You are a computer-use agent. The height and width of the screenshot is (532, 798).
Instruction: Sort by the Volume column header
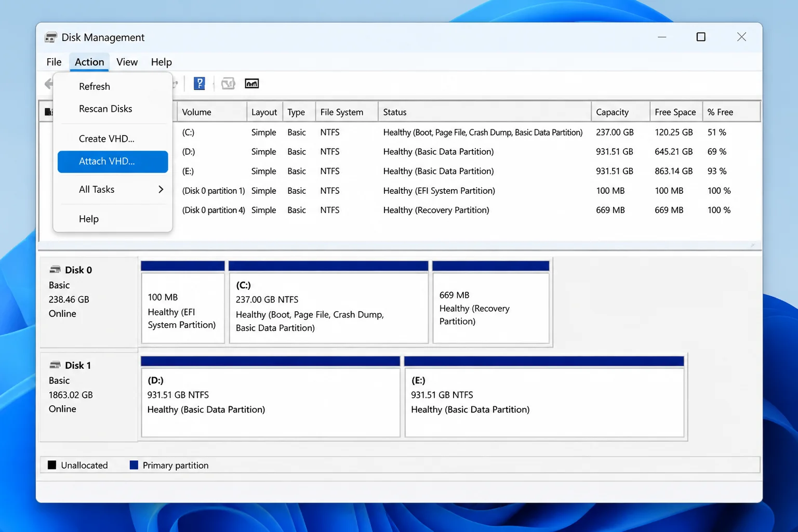tap(212, 112)
